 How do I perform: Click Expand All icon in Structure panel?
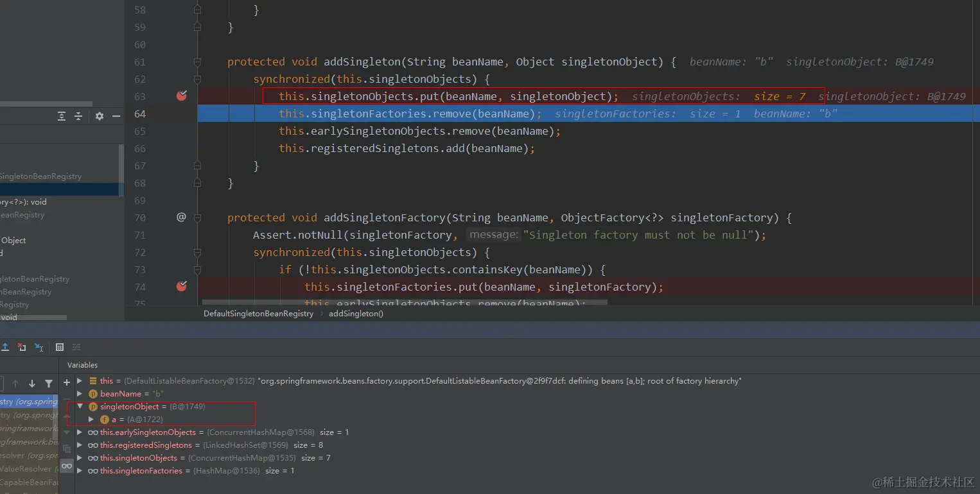[62, 116]
